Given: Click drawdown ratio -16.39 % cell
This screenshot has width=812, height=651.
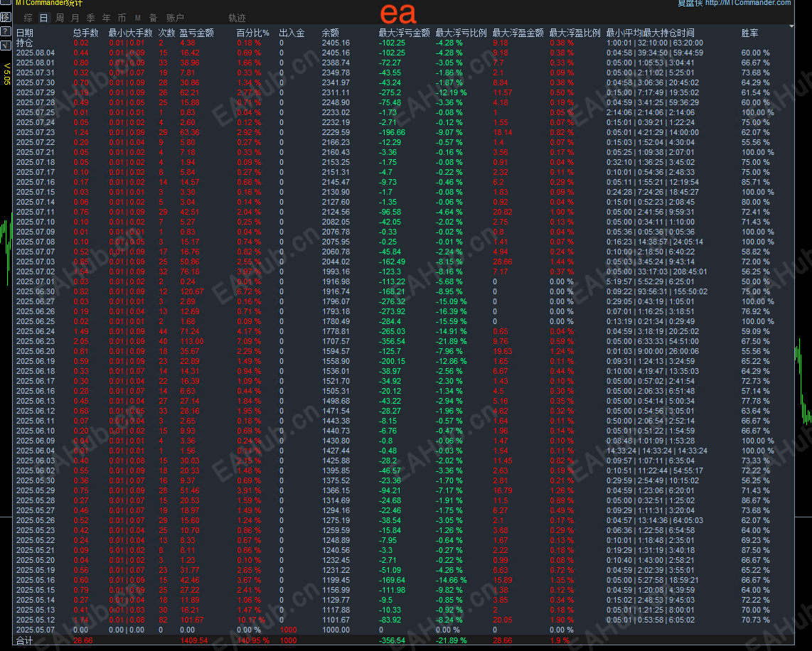Looking at the screenshot, I should click(x=451, y=311).
